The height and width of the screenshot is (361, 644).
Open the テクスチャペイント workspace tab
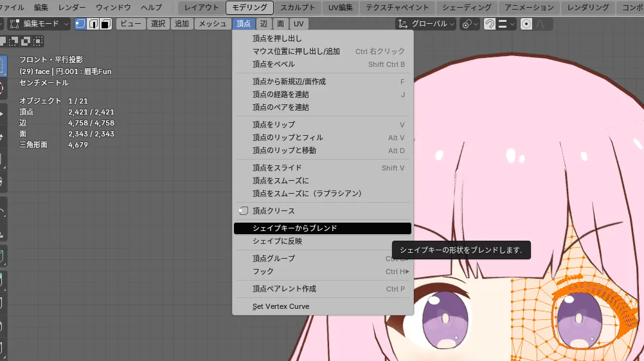(x=397, y=8)
